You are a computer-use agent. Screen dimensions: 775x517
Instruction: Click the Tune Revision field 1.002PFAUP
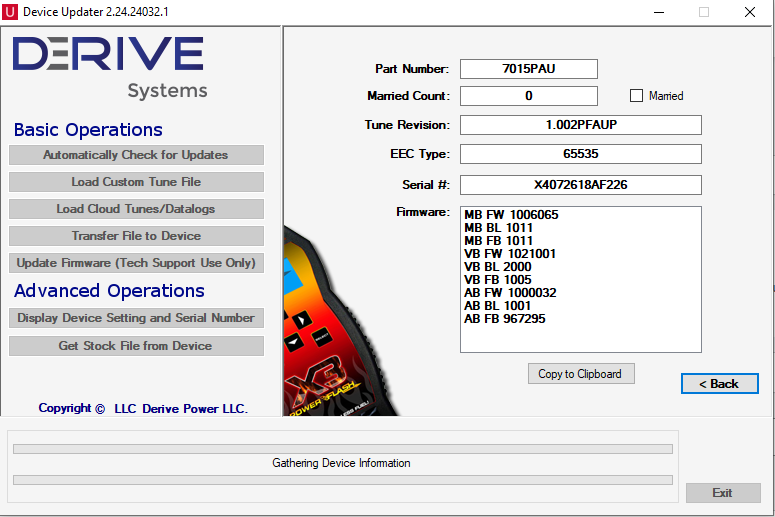coord(580,125)
